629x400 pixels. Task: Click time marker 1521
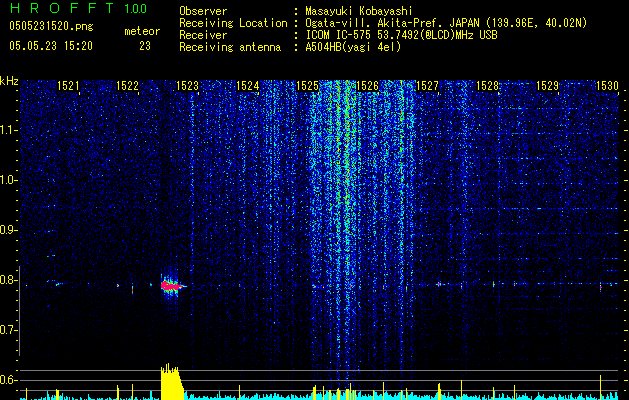(x=68, y=86)
